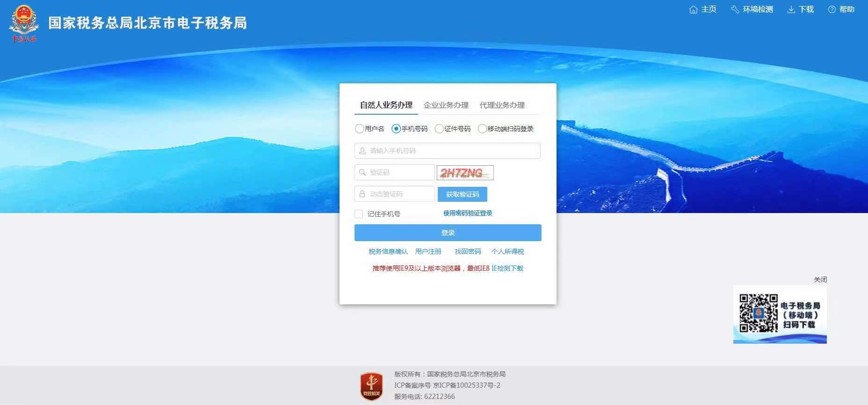Tick the 记住手机号 checkbox
Viewport: 868px width, 405px height.
tap(359, 214)
